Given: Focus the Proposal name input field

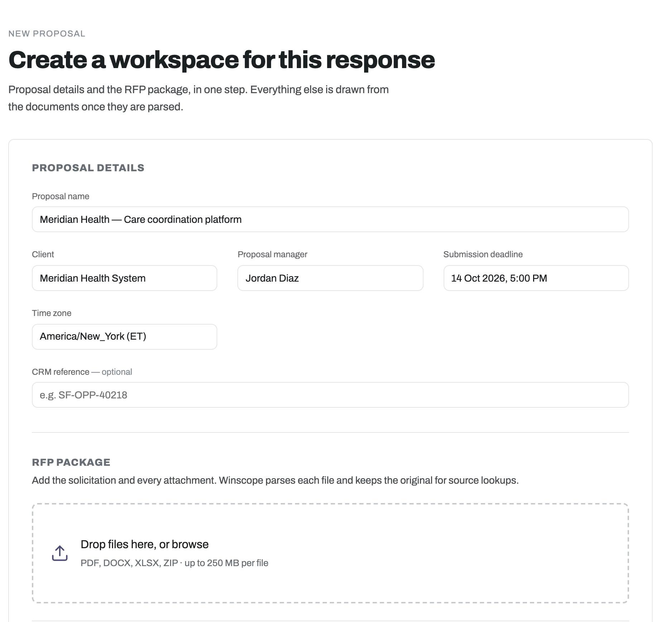Looking at the screenshot, I should point(330,219).
